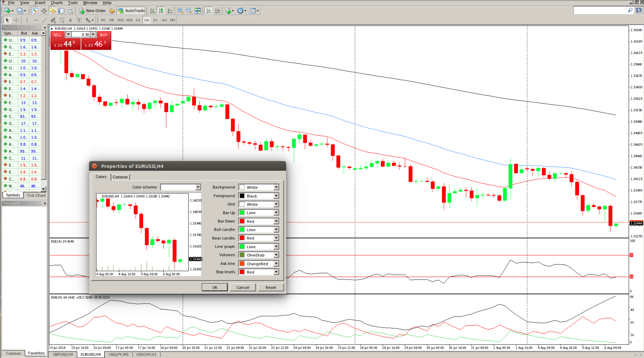Click the Zoom Out magnifier icon

coord(189,11)
